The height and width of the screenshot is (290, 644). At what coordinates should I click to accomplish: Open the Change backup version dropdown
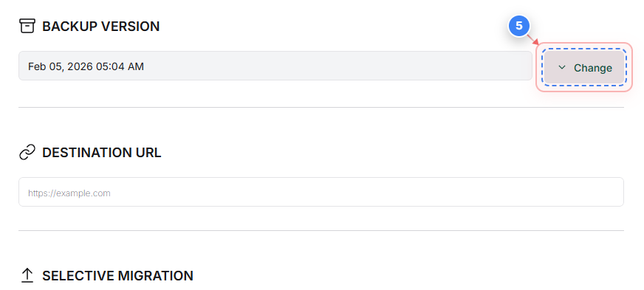point(584,67)
